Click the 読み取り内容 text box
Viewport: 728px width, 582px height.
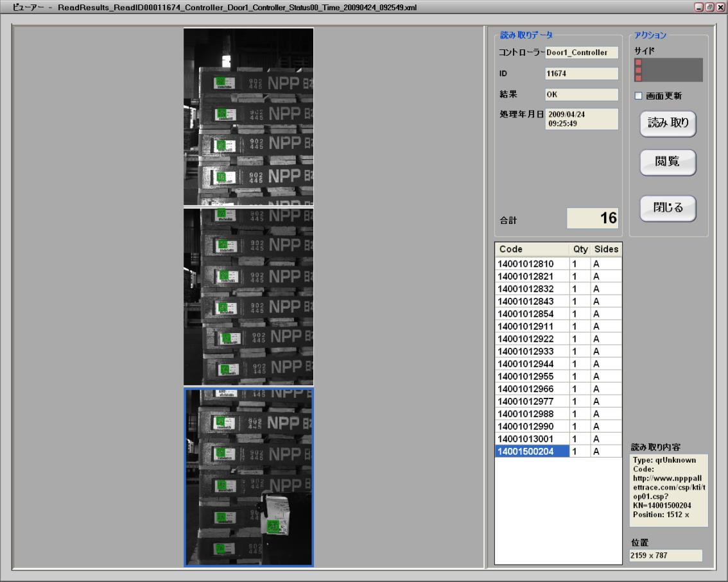(668, 491)
